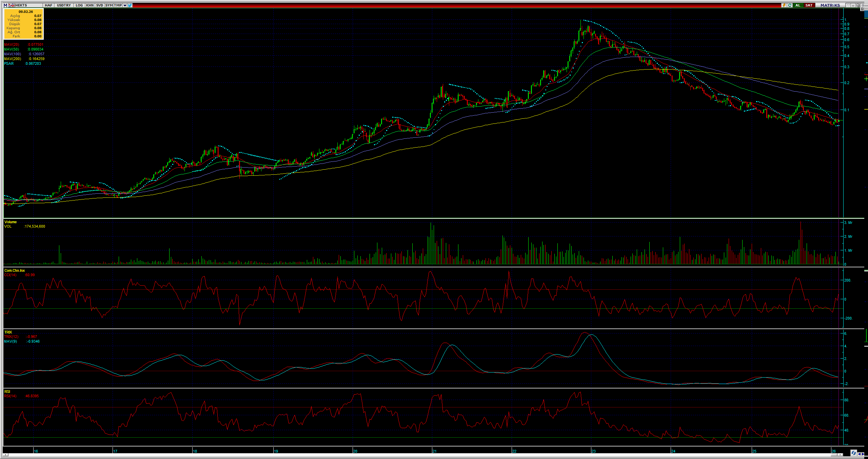The image size is (868, 459).
Task: Expand the dropdown arrow after TMP
Action: coord(125,5)
